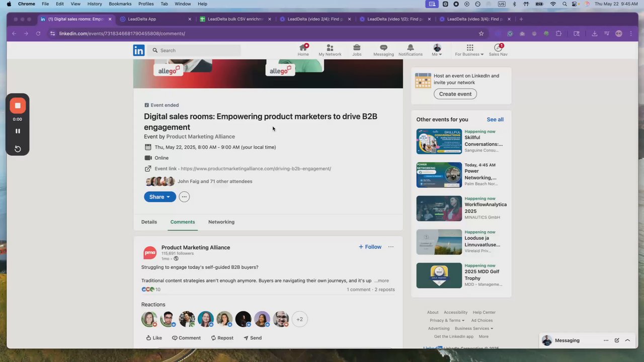The image size is (644, 362).
Task: Click the LinkedIn search field
Action: tap(195, 50)
